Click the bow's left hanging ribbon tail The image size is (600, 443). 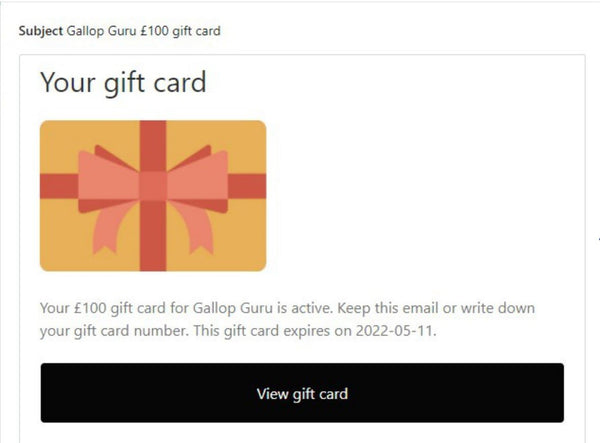(x=113, y=228)
